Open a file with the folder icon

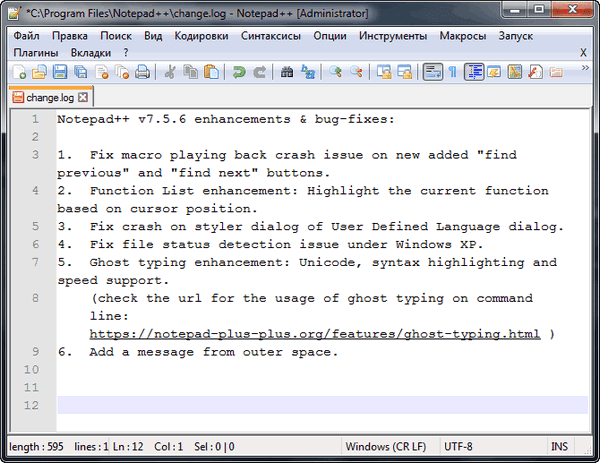click(x=39, y=72)
